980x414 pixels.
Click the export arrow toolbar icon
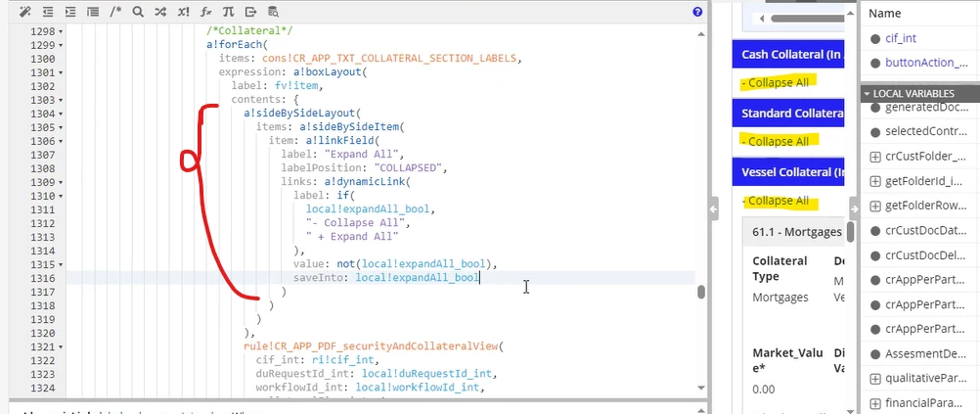[250, 12]
